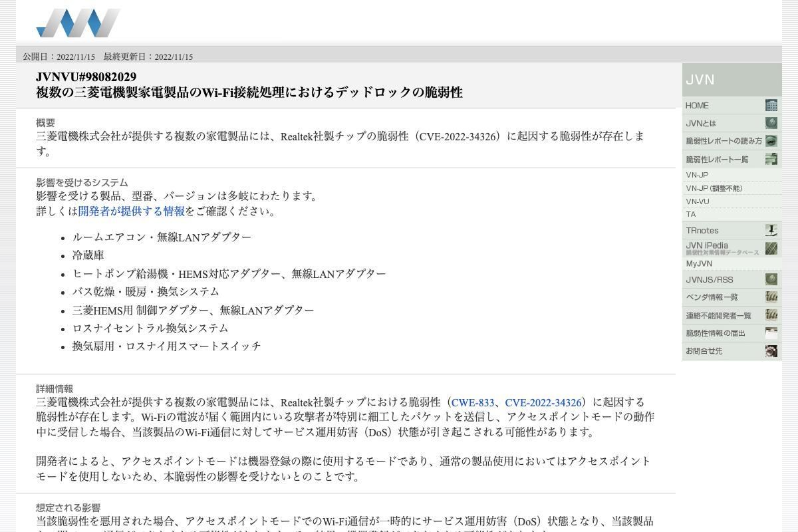Click list item 冷蔵庫

click(88, 255)
